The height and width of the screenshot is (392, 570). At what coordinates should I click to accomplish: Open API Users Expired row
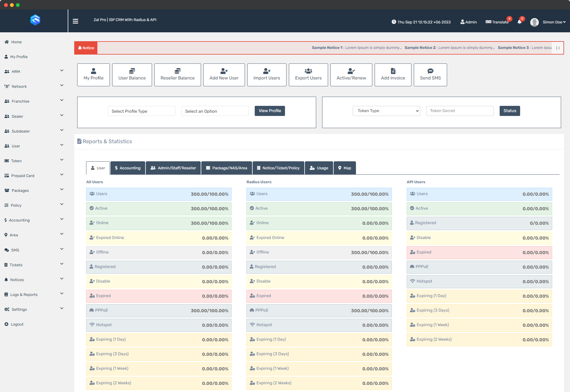coord(479,252)
